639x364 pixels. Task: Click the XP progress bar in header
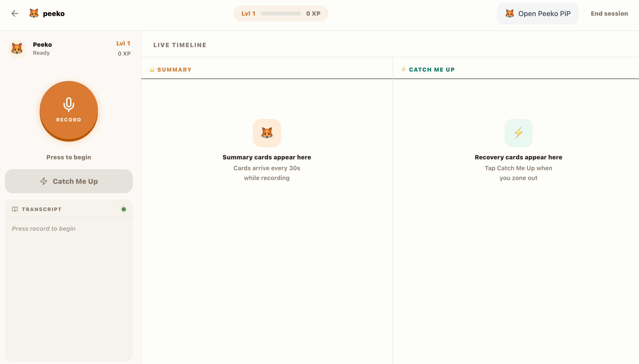click(x=281, y=13)
